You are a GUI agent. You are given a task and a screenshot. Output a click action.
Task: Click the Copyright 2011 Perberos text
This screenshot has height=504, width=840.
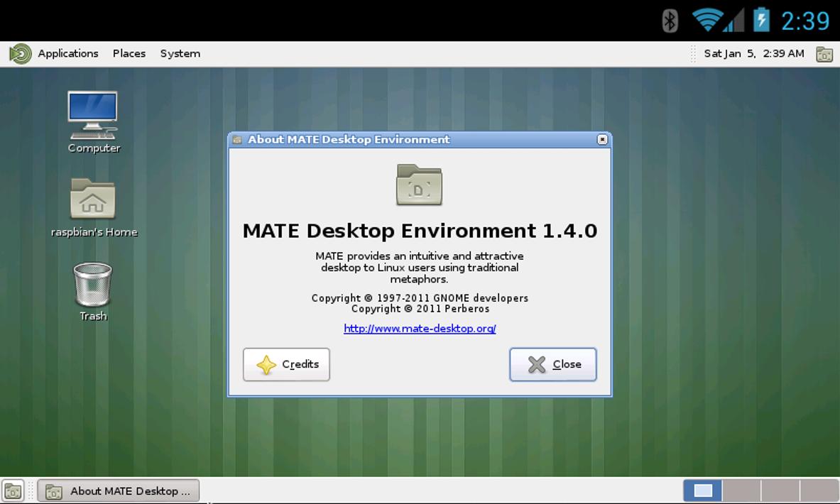[420, 309]
